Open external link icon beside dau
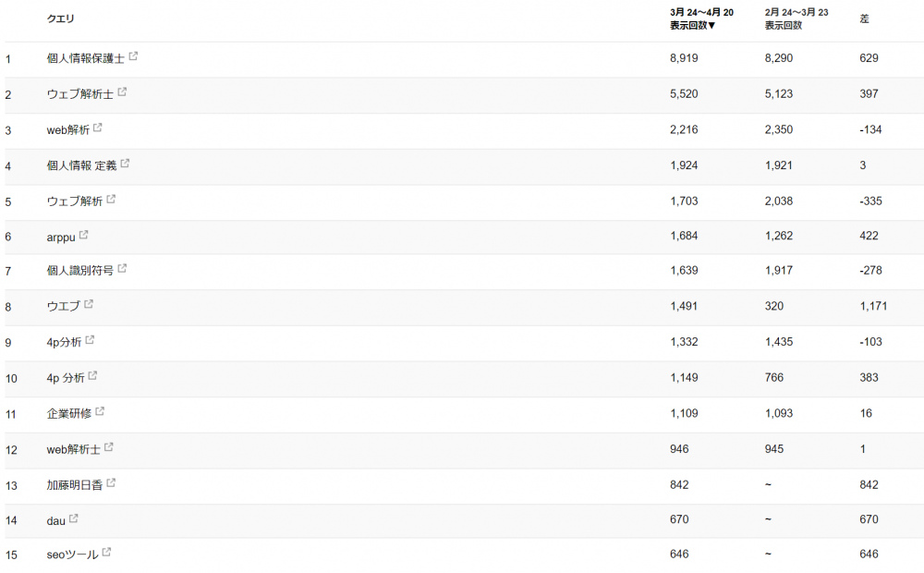 tap(74, 518)
